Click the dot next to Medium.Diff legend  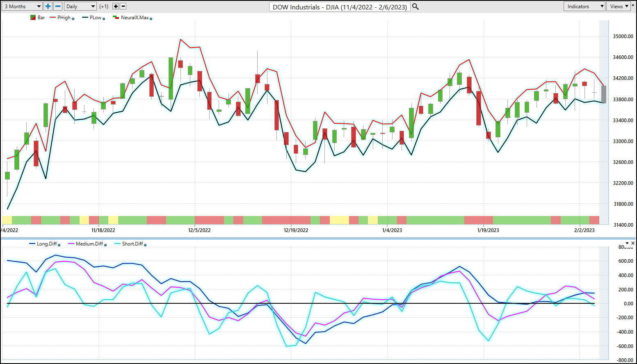105,245
